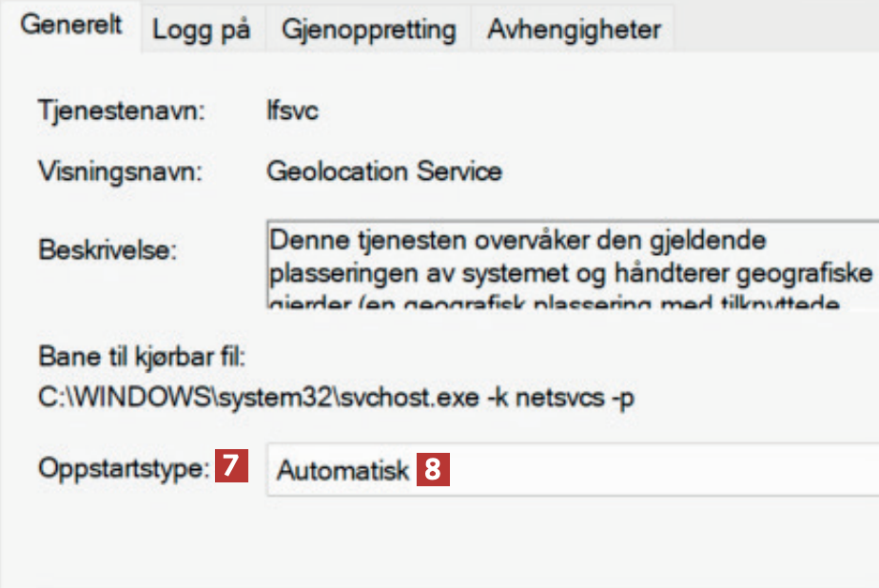Go to the Avhengigheter tab

(x=574, y=29)
